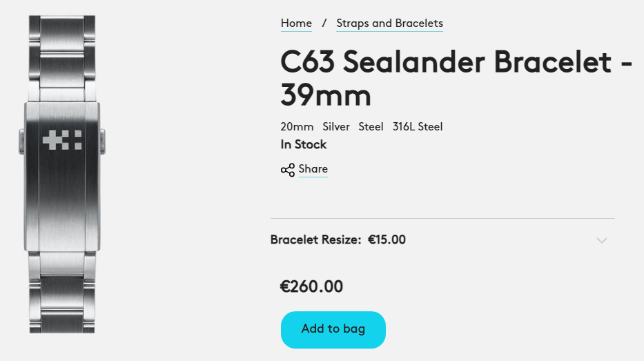Image resolution: width=644 pixels, height=361 pixels.
Task: Open the Straps and Bracelets breadcrumb
Action: click(x=389, y=23)
